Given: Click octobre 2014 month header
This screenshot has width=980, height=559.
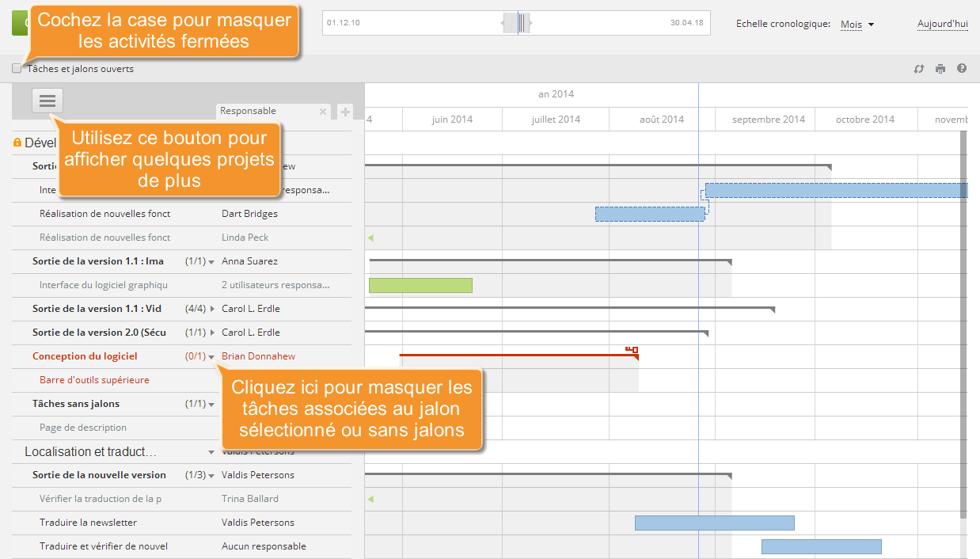Looking at the screenshot, I should point(865,120).
